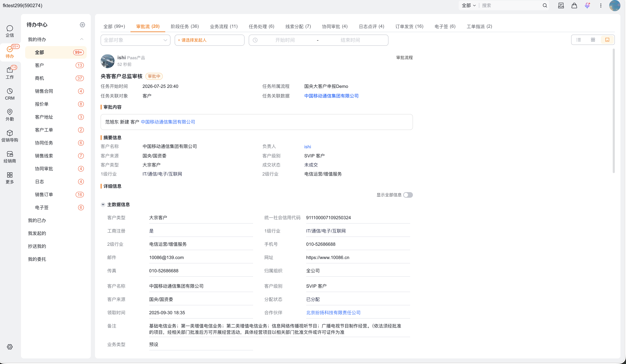Open the CRM sidebar icon

(10, 94)
